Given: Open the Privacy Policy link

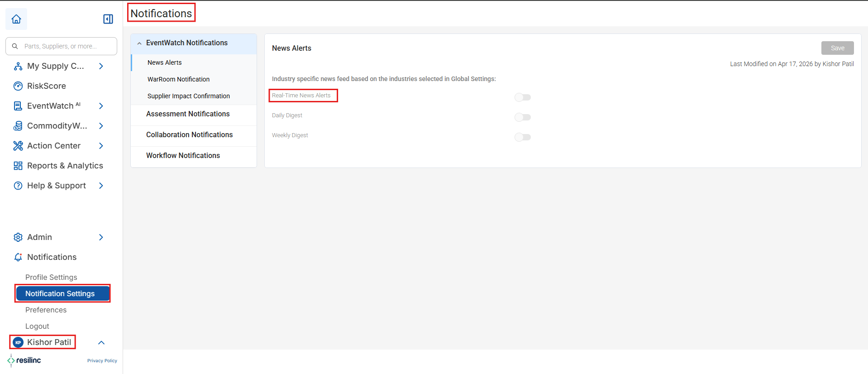Looking at the screenshot, I should click(102, 361).
